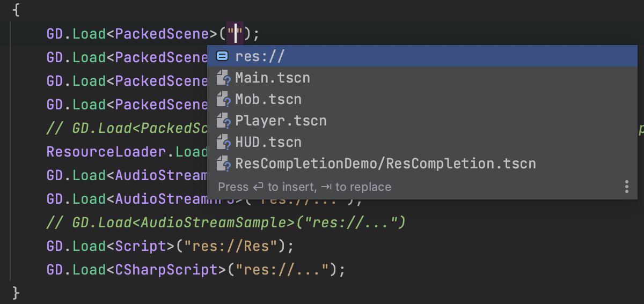644x304 pixels.
Task: Click the file icon beside Player.tscn
Action: click(x=223, y=121)
